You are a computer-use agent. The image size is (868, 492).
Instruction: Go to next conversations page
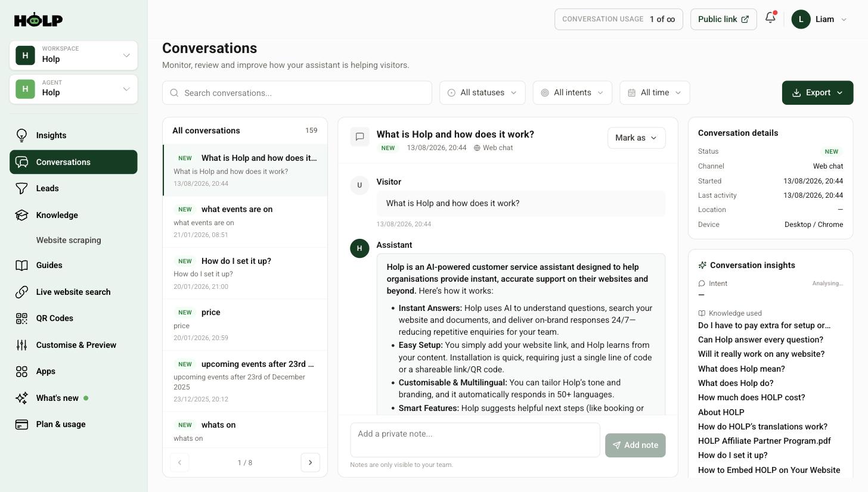click(310, 463)
